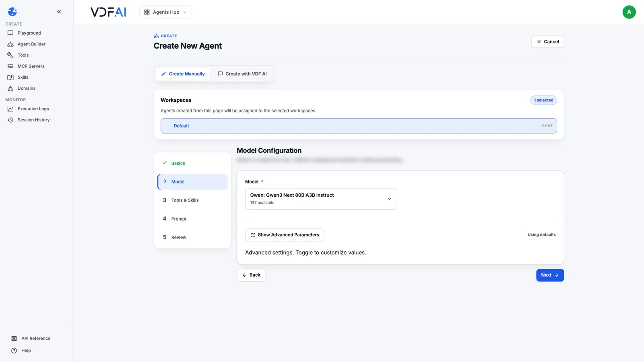Image resolution: width=644 pixels, height=362 pixels.
Task: Go to step 3 Tools & Skills
Action: pos(193,200)
